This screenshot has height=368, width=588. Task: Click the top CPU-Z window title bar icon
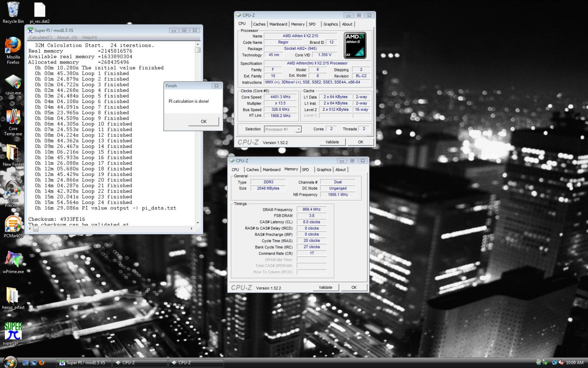pyautogui.click(x=239, y=15)
